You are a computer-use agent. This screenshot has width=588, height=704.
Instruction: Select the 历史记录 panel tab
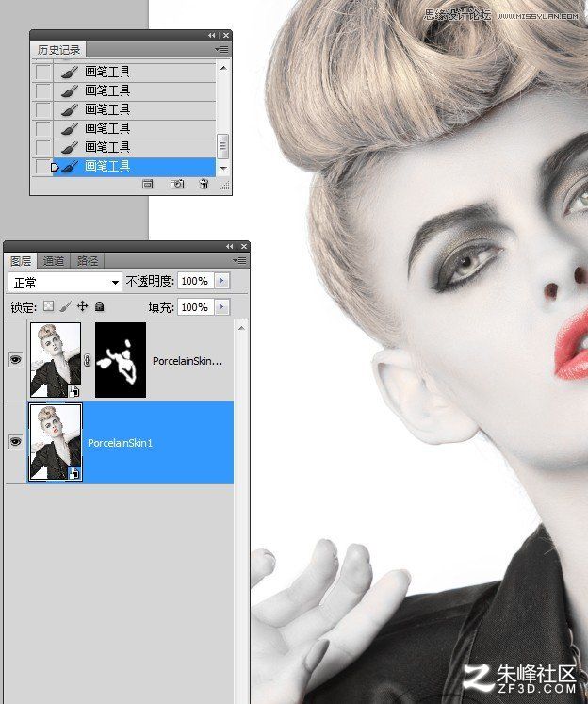tap(58, 50)
